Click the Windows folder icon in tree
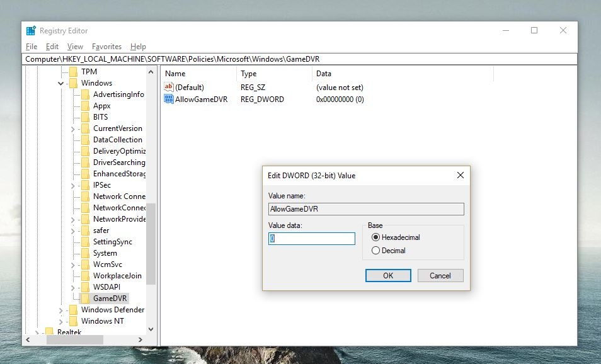 [74, 83]
